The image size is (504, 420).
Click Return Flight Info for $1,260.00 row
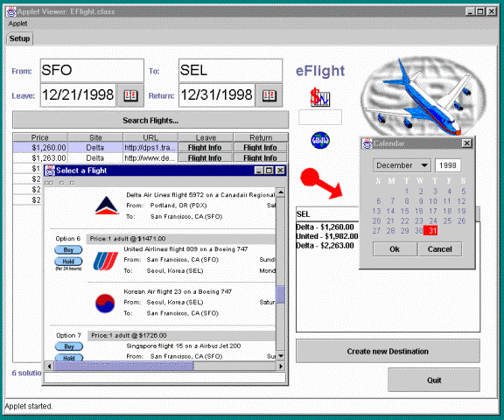click(260, 148)
